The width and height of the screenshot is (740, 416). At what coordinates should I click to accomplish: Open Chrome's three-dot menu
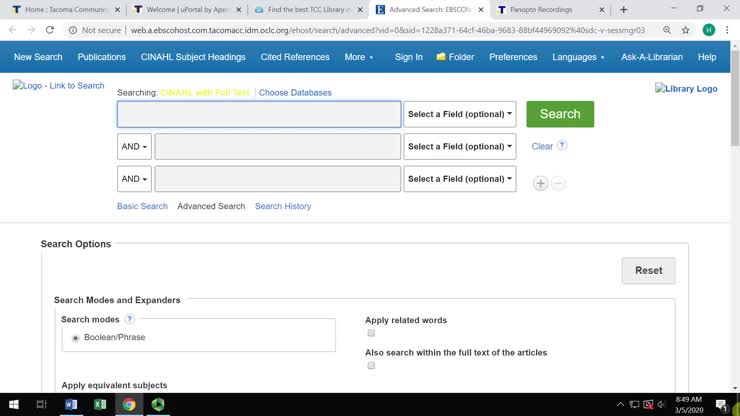(727, 30)
